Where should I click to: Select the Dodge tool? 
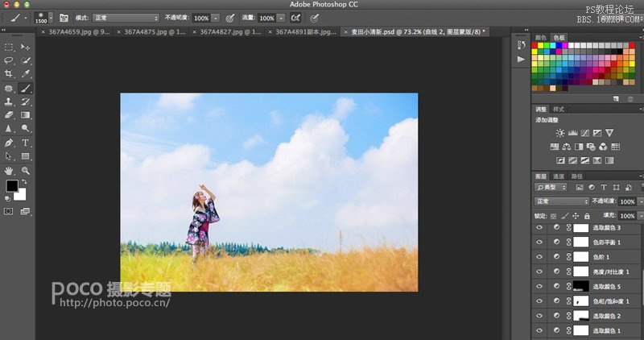pyautogui.click(x=26, y=129)
